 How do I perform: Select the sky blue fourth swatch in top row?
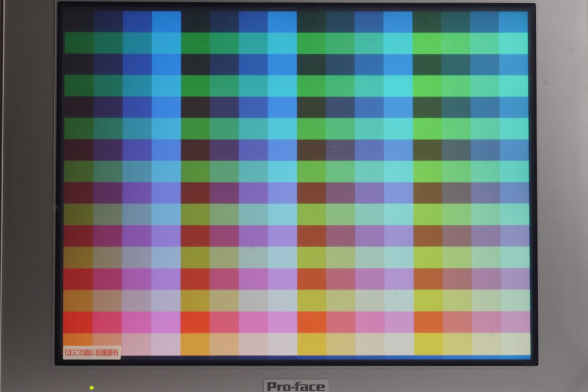[166, 21]
